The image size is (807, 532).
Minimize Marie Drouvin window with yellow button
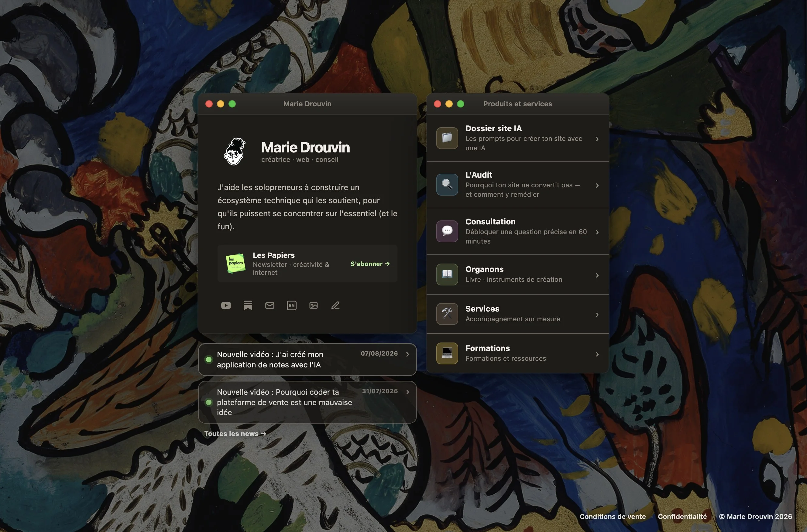[221, 104]
